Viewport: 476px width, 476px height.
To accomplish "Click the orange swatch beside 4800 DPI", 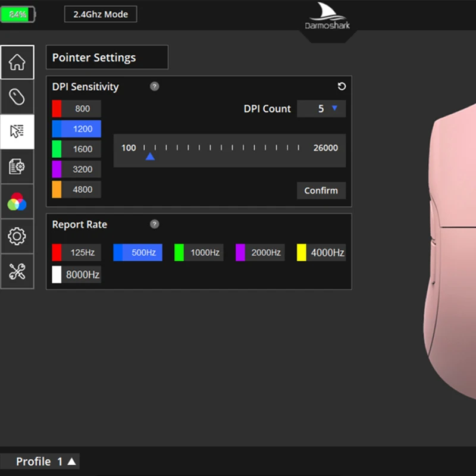I will click(57, 189).
